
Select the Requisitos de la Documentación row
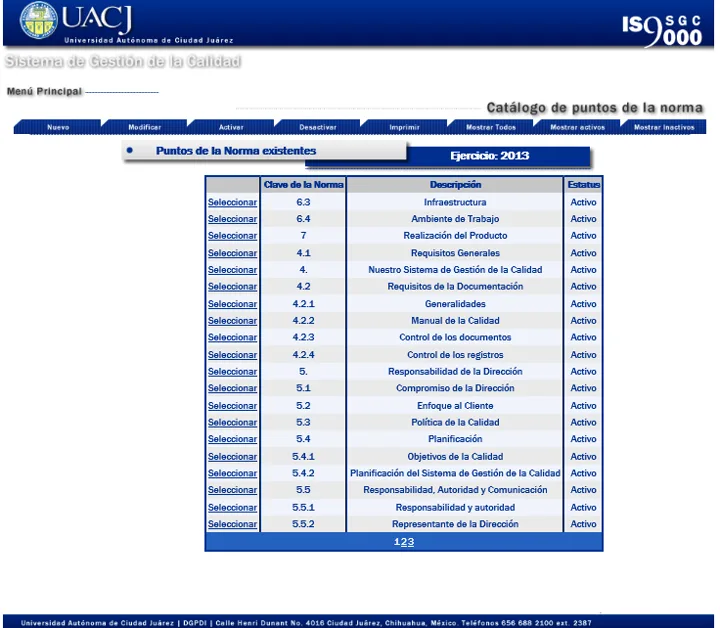pyautogui.click(x=232, y=286)
